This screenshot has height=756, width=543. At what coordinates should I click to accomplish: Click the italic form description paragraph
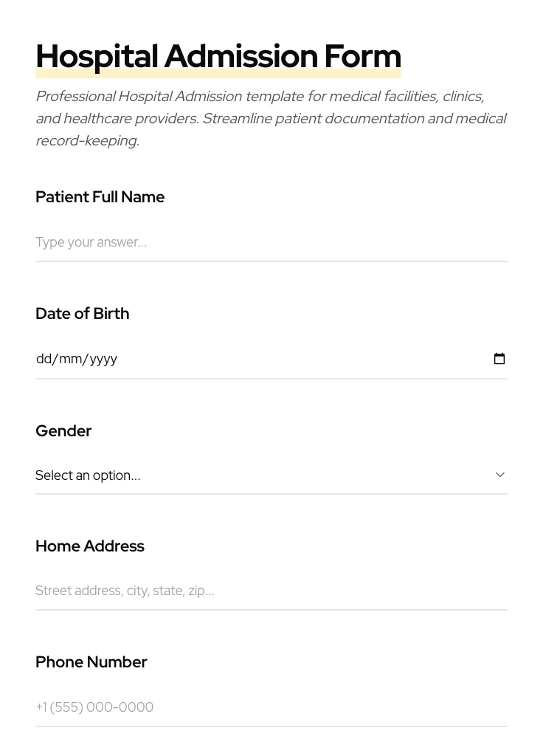coord(271,118)
